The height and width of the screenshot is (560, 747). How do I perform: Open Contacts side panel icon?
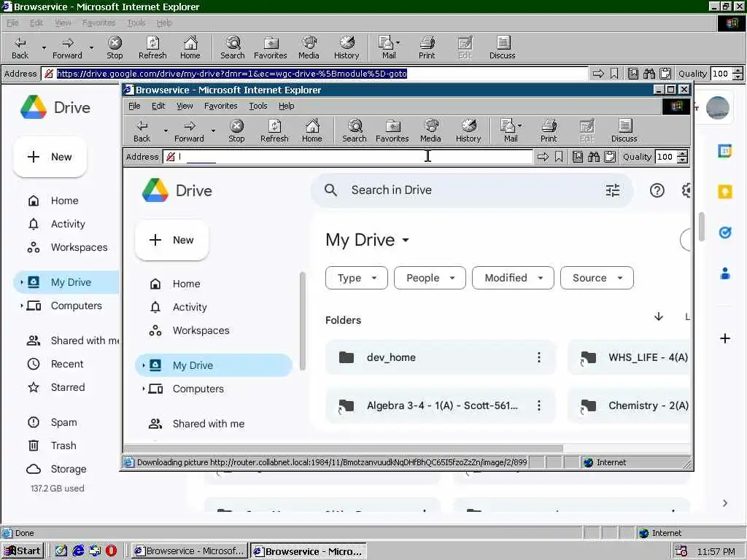(724, 273)
